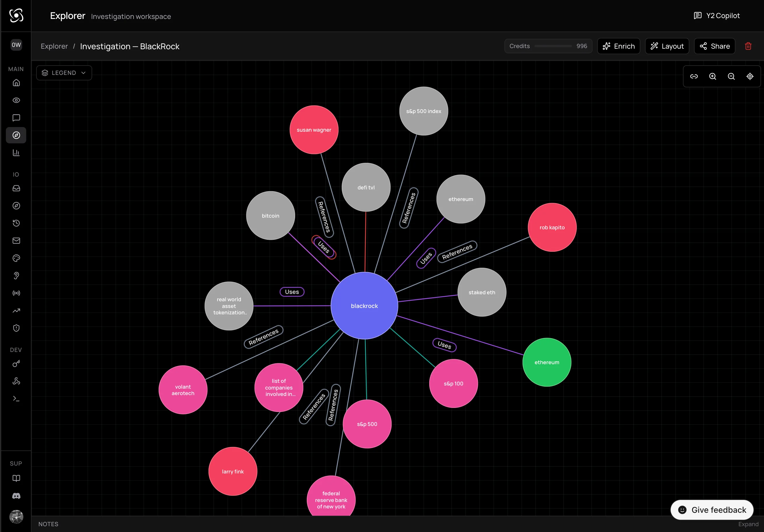Click the user avatar photo
This screenshot has width=764, height=532.
tap(16, 517)
